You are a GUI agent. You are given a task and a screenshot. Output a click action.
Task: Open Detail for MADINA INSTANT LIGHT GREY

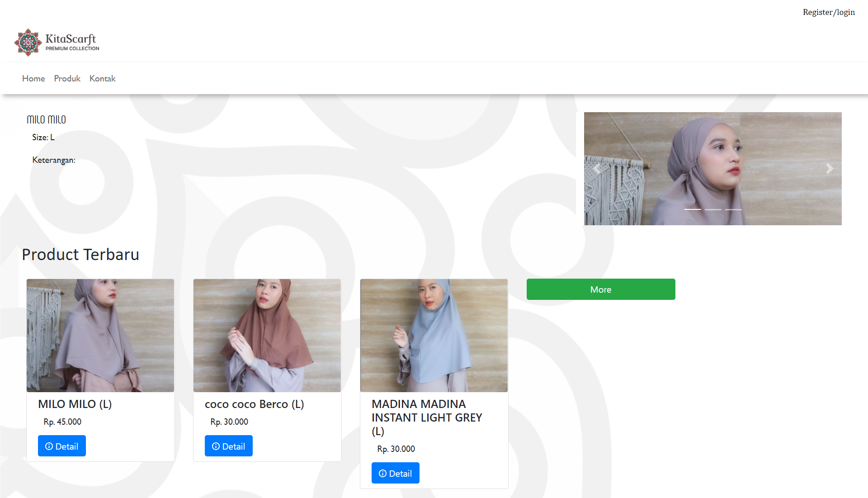pyautogui.click(x=395, y=473)
